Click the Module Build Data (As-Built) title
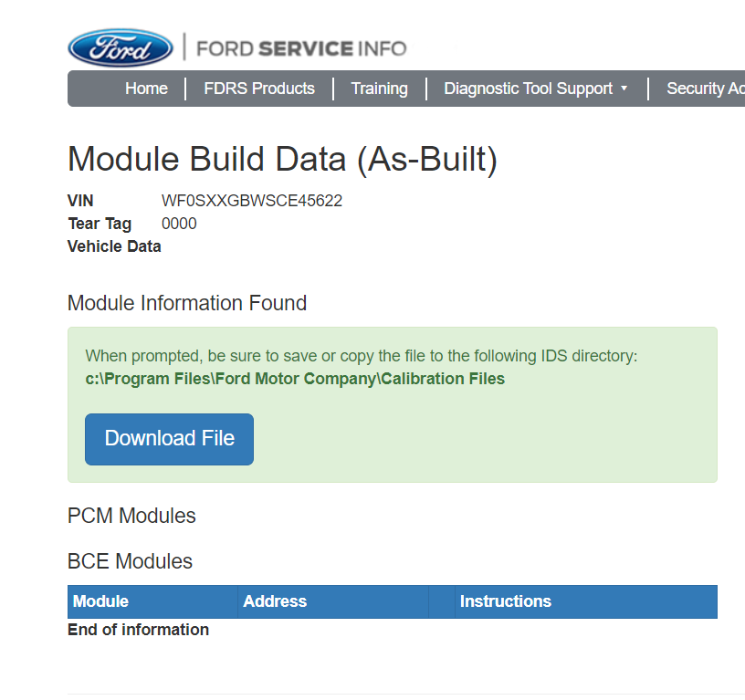This screenshot has height=700, width=745. [282, 159]
